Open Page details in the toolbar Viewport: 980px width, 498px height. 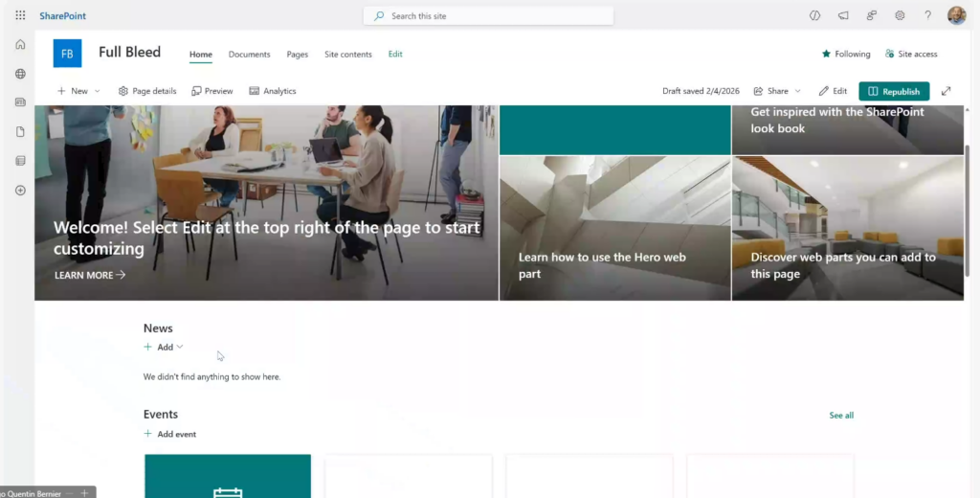click(x=147, y=91)
